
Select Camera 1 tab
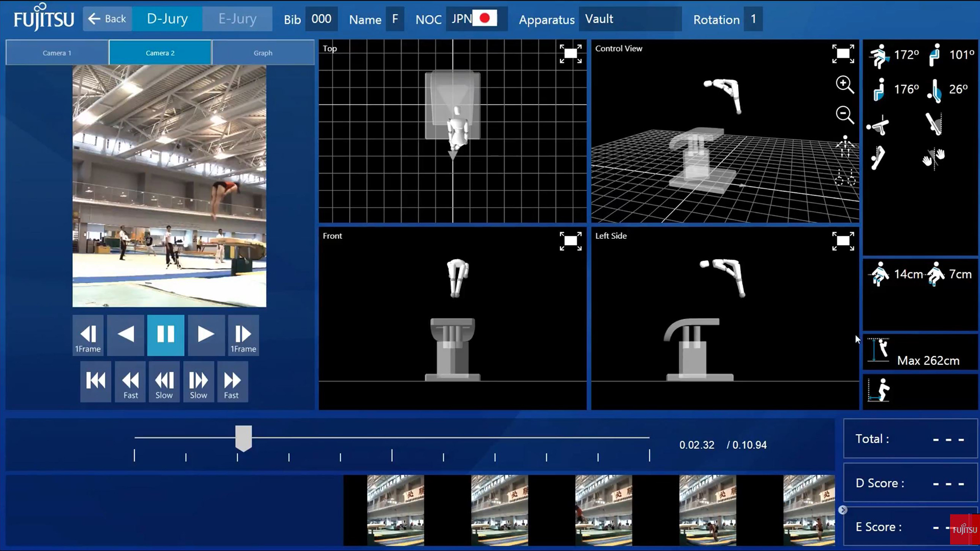(57, 53)
